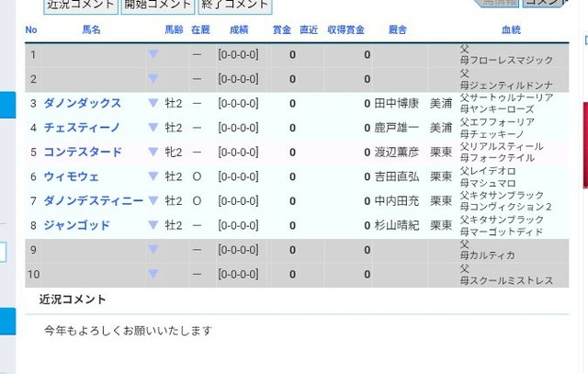This screenshot has height=374, width=588.
Task: Expand ダノンデスティニー dropdown arrow
Action: coord(153,200)
